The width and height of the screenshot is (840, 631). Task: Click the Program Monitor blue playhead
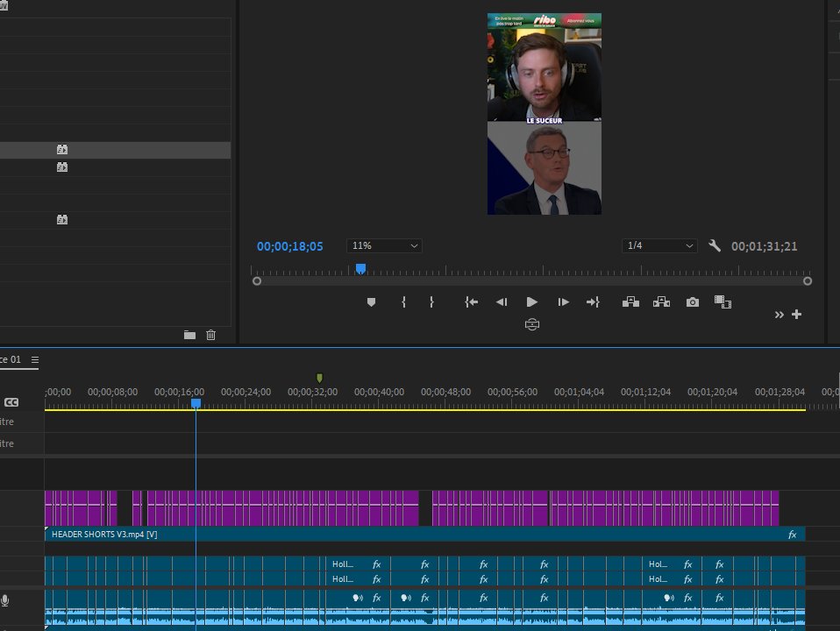[360, 268]
